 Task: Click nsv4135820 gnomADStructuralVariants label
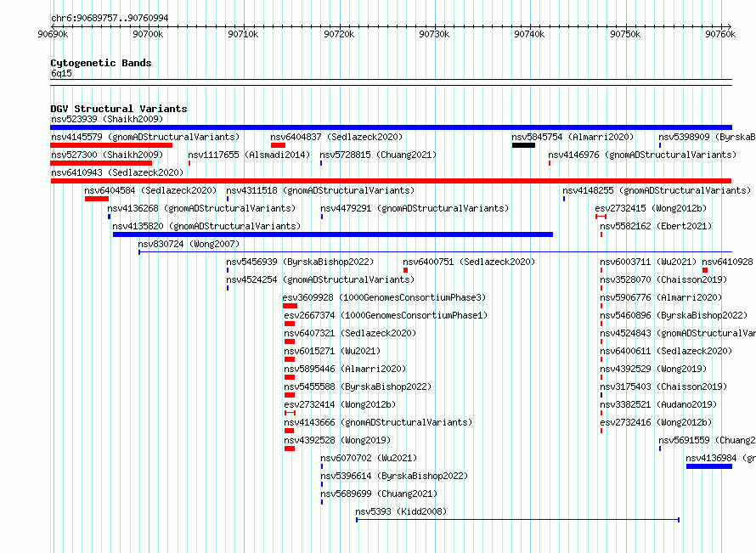click(x=206, y=226)
